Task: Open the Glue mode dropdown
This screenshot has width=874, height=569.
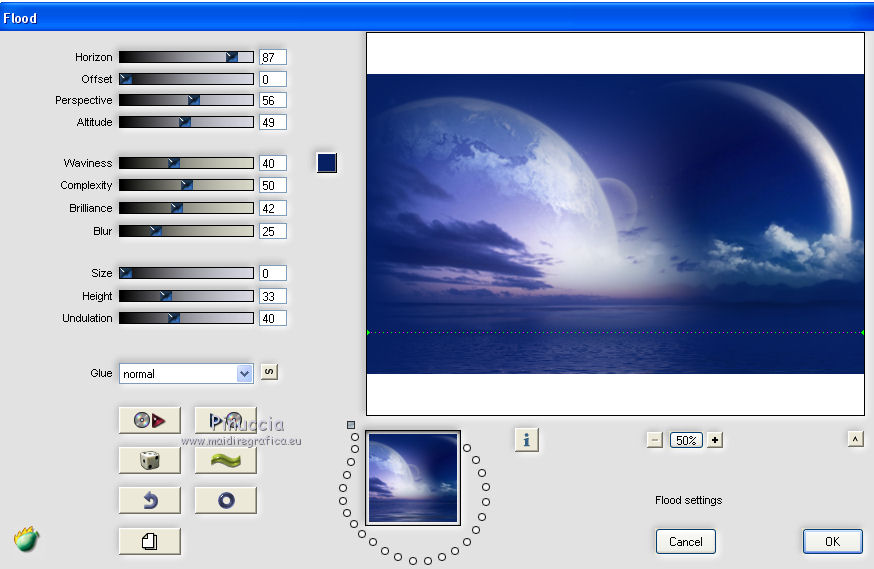Action: (x=186, y=373)
